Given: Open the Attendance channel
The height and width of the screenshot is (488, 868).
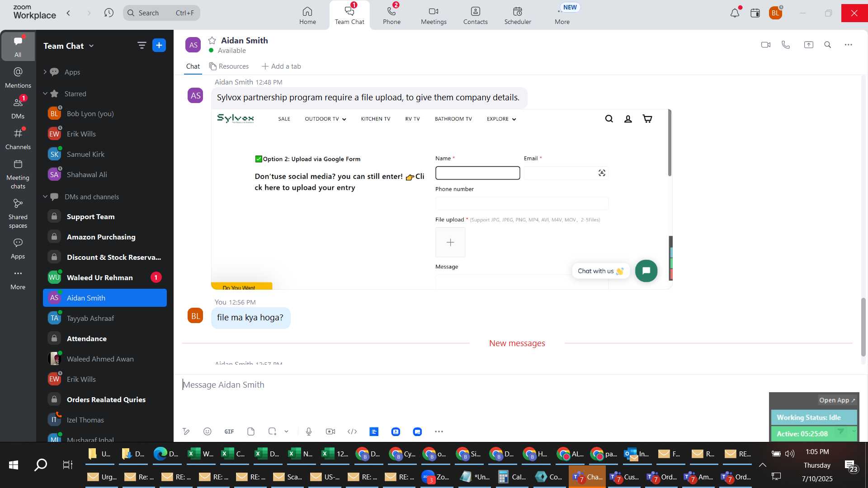Looking at the screenshot, I should click(x=105, y=338).
